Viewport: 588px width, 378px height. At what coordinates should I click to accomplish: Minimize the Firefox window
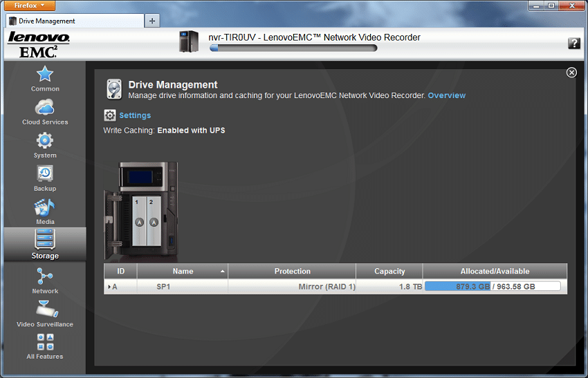point(537,6)
